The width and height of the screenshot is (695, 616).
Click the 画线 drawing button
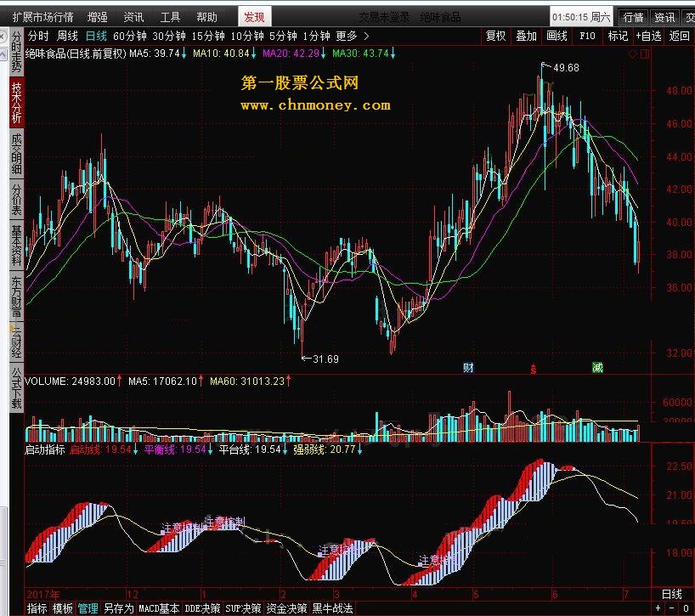[557, 36]
